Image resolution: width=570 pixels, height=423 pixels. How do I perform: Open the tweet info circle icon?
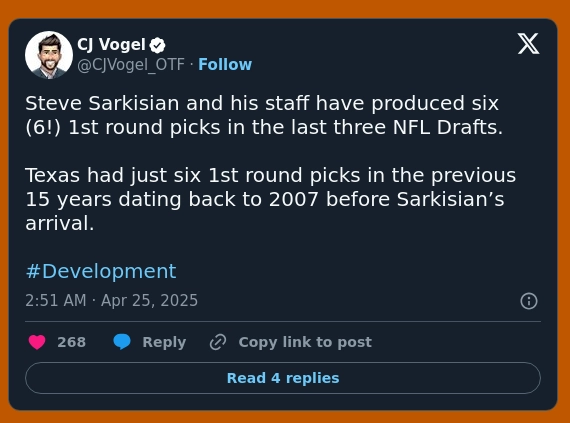point(529,301)
